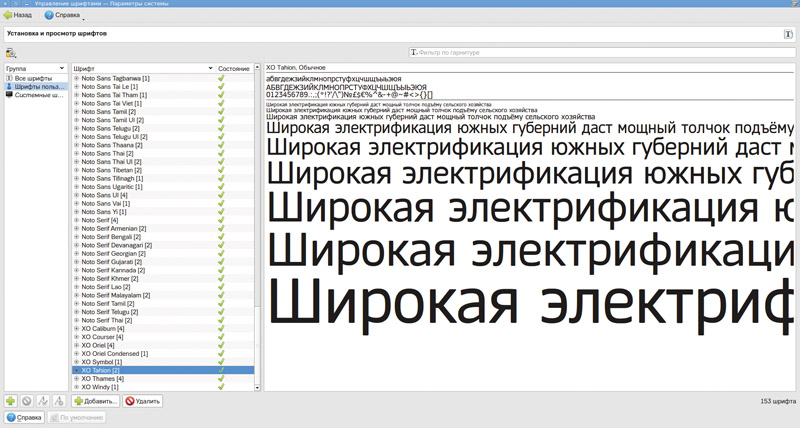Sort by the Состояние column header
This screenshot has width=800, height=428.
[x=234, y=68]
